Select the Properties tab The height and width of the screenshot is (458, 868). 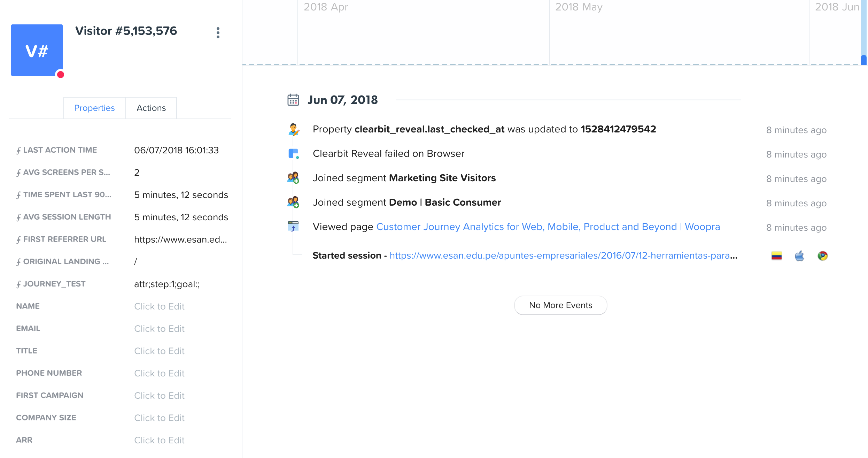click(94, 108)
